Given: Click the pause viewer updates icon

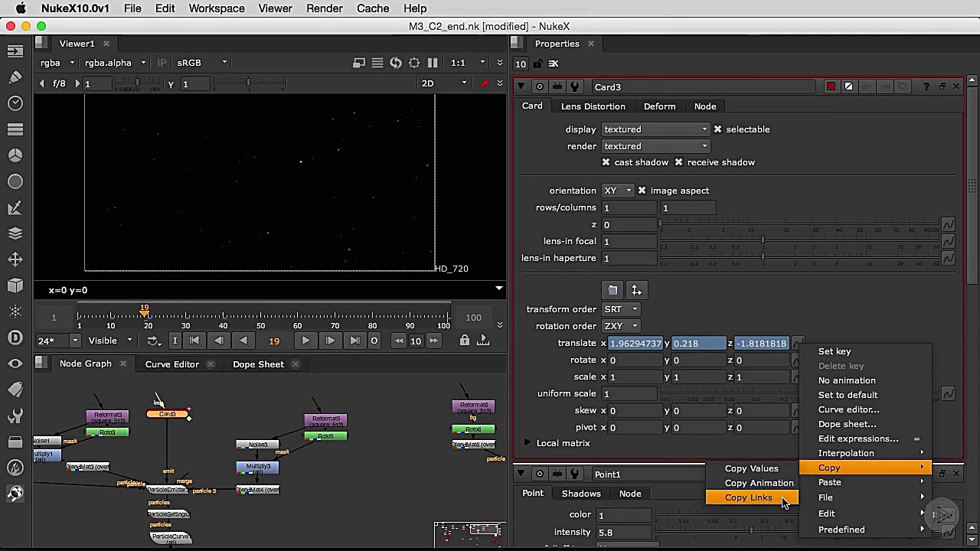Looking at the screenshot, I should 433,63.
